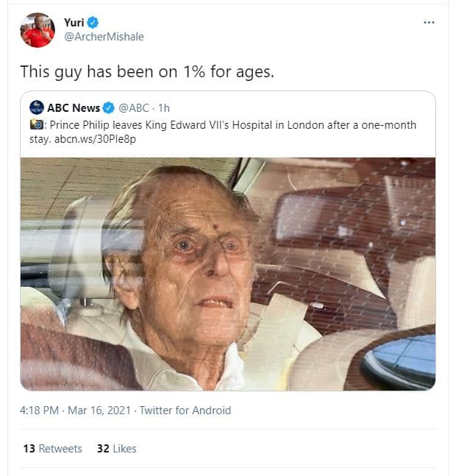Click Yuri's profile avatar picture

38,30
